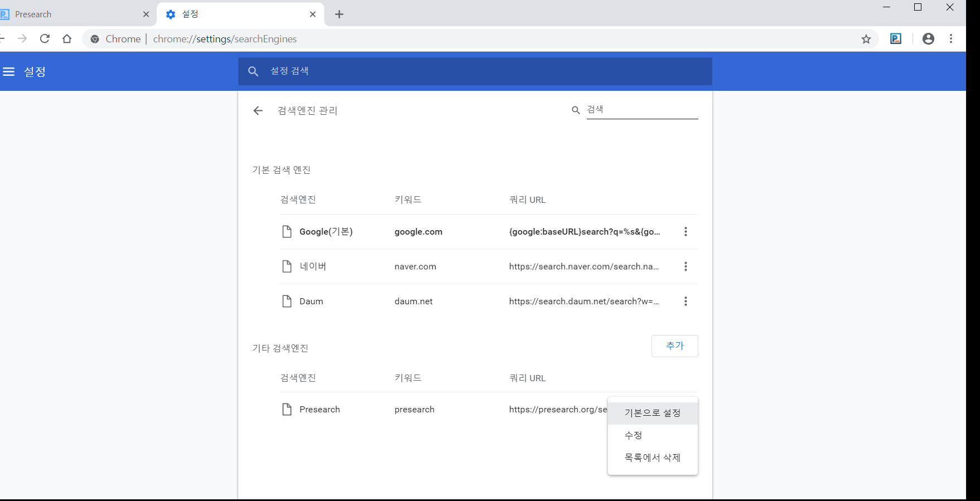Click the address bar URL chrome://settings/searchEngines
Image resolution: width=980 pixels, height=501 pixels.
point(225,39)
